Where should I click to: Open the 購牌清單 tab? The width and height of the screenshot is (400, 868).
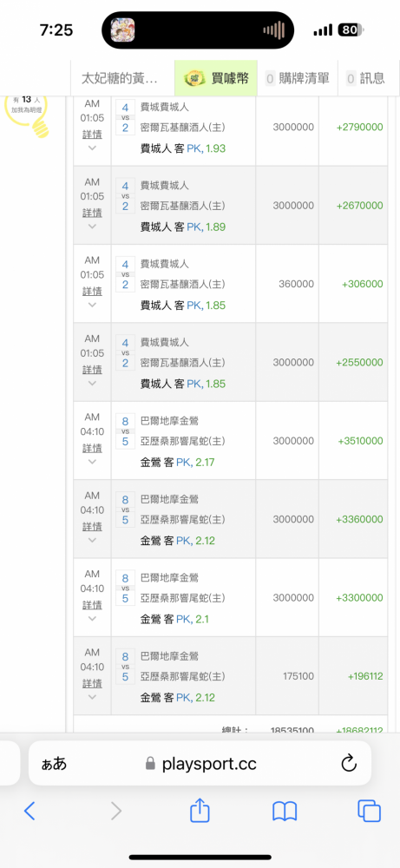(297, 78)
